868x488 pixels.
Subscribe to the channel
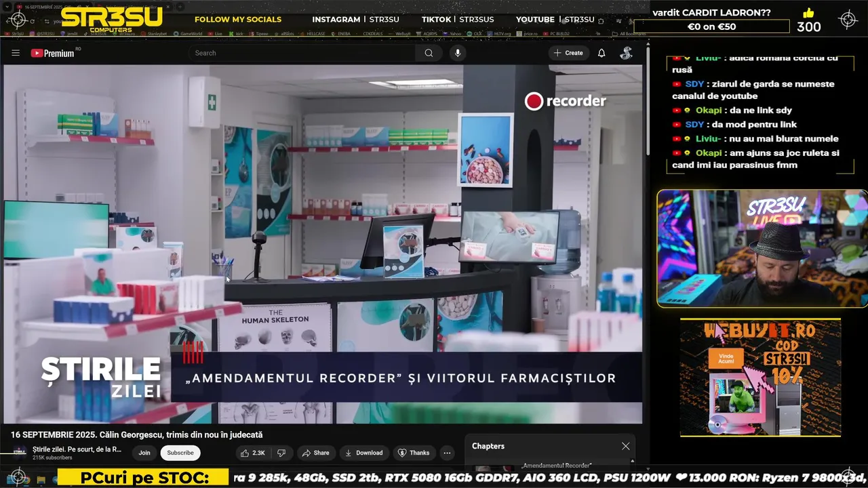pos(180,453)
